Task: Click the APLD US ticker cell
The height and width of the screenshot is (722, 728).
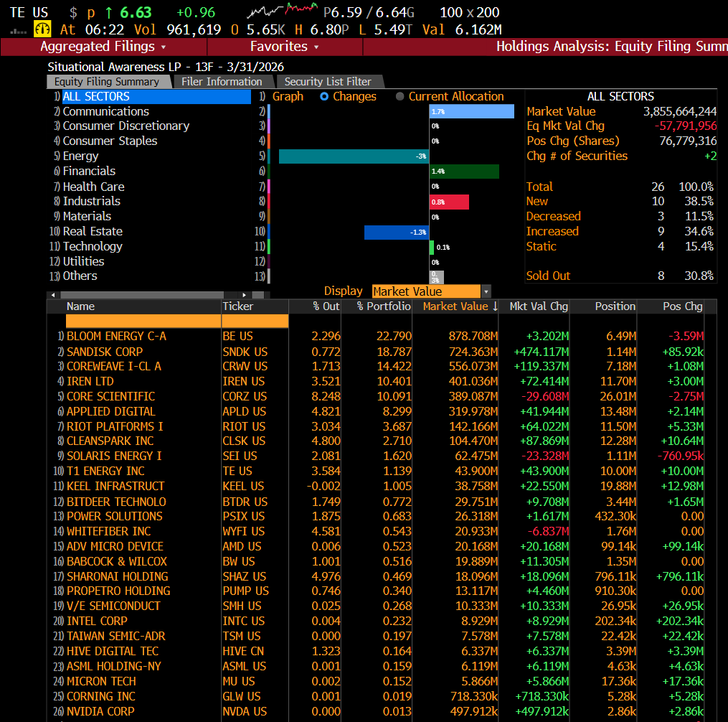Action: tap(244, 412)
